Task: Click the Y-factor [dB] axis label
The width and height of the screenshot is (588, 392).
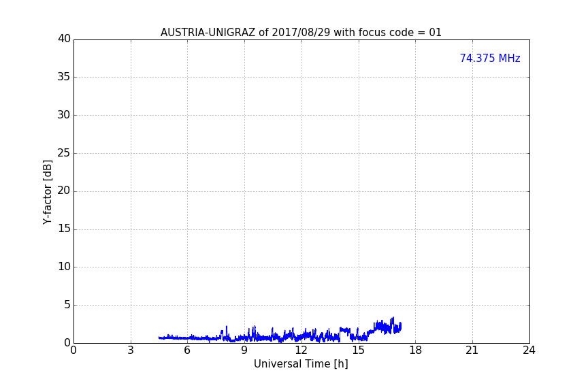Action: tap(48, 192)
